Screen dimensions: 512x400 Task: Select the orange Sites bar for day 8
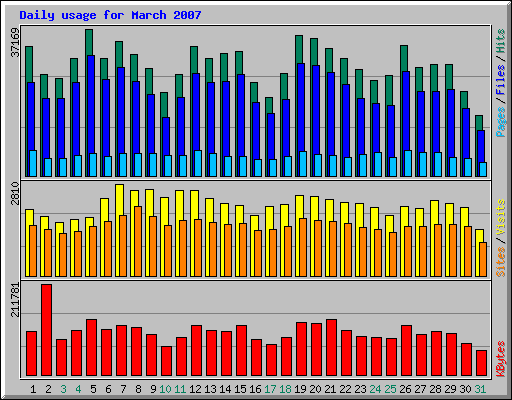tap(138, 241)
